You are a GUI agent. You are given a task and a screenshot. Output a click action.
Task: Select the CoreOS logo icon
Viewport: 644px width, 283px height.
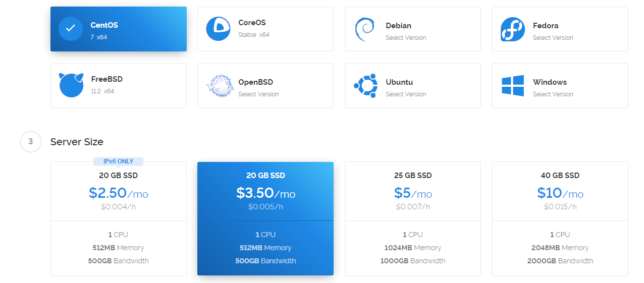coord(218,29)
